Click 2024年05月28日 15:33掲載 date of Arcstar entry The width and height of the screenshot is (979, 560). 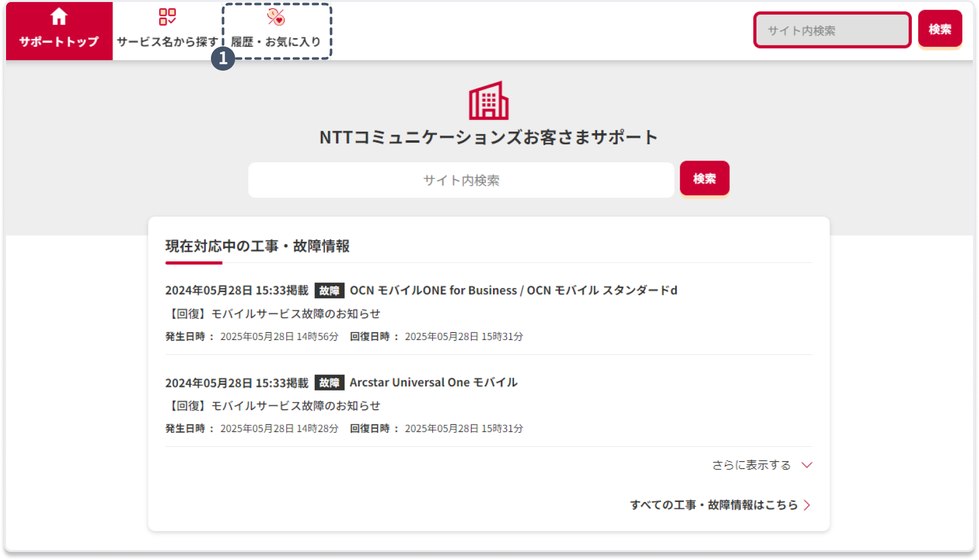click(x=237, y=383)
